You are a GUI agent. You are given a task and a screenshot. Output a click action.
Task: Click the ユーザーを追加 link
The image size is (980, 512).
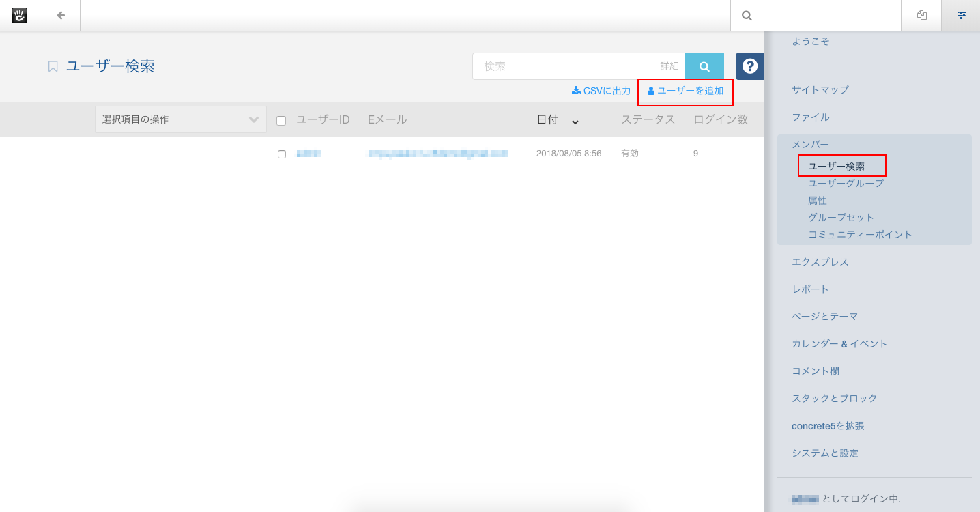coord(685,90)
